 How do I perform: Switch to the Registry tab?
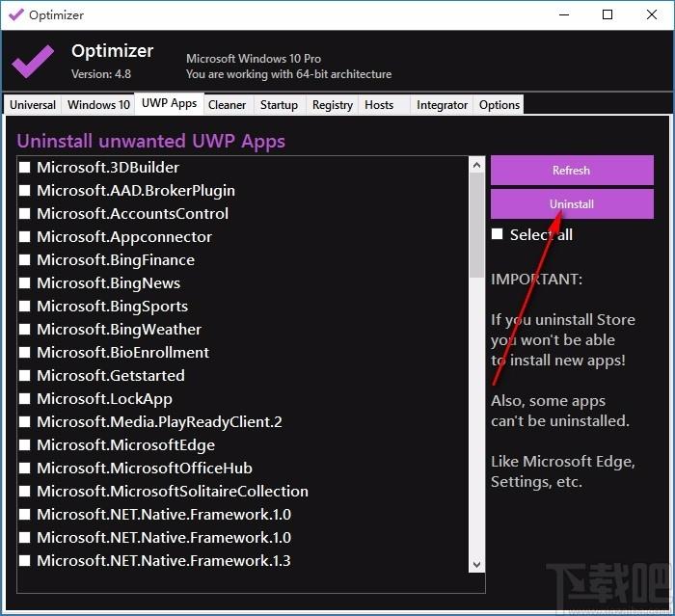point(333,105)
